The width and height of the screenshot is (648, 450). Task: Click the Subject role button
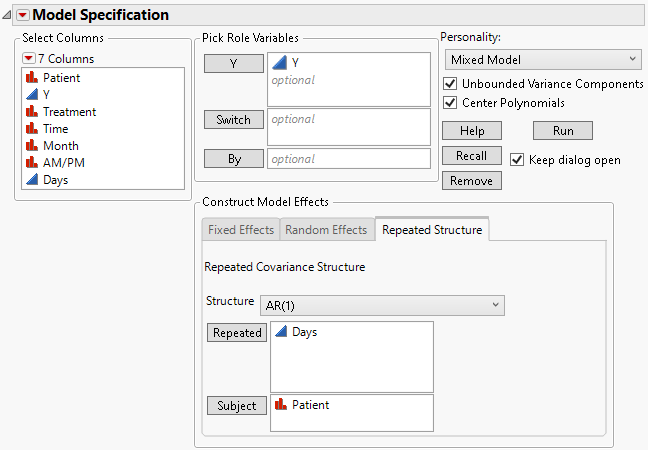pos(236,406)
